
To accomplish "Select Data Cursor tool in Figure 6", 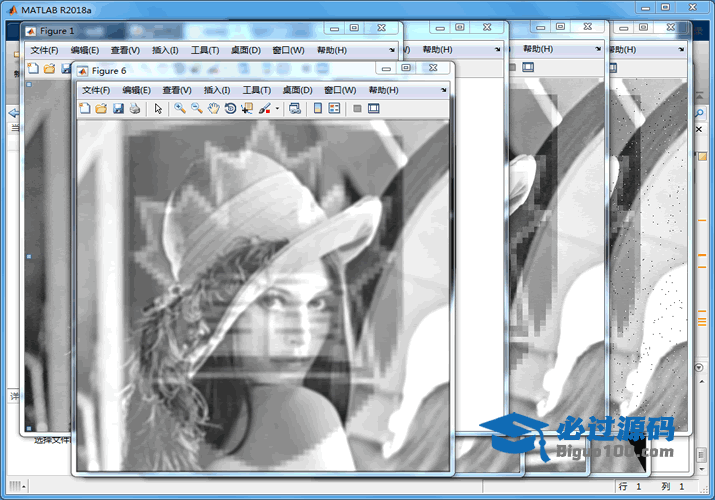I will point(247,108).
